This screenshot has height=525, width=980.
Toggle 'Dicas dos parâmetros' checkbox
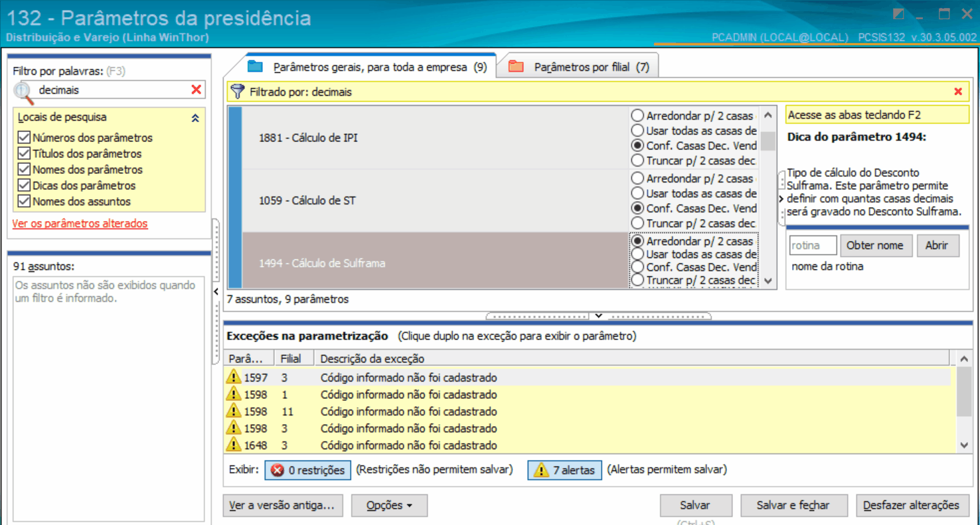[x=25, y=185]
